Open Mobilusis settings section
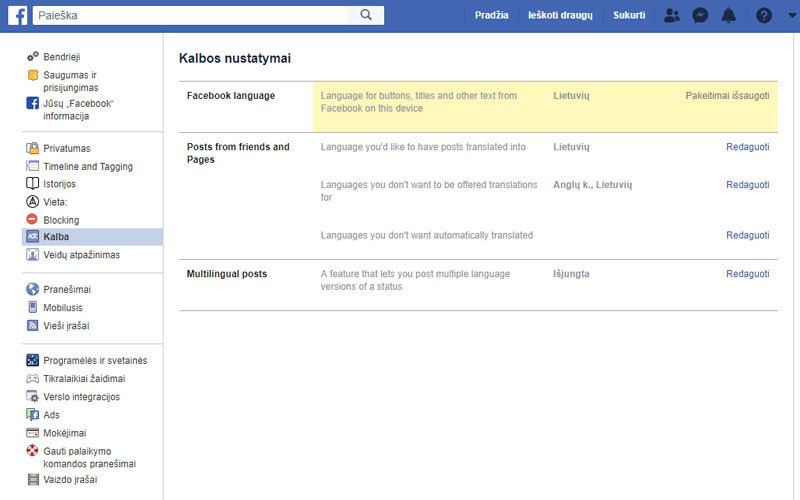Viewport: 800px width, 500px height. click(x=63, y=308)
